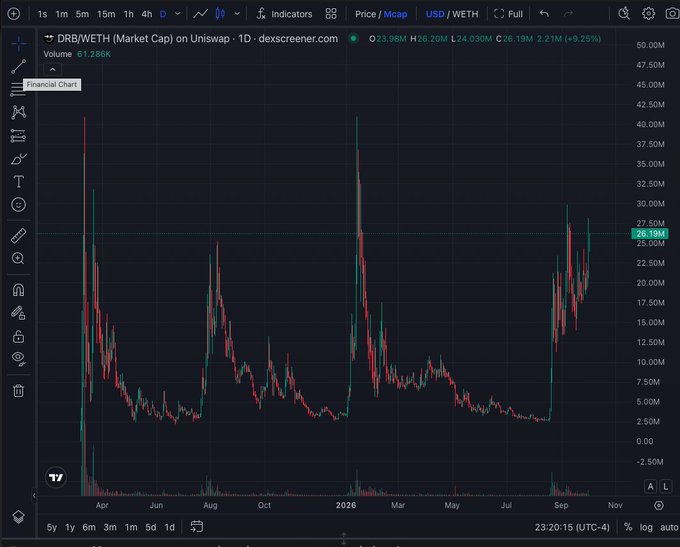
Task: Open the time interval dropdown arrow
Action: coord(178,14)
